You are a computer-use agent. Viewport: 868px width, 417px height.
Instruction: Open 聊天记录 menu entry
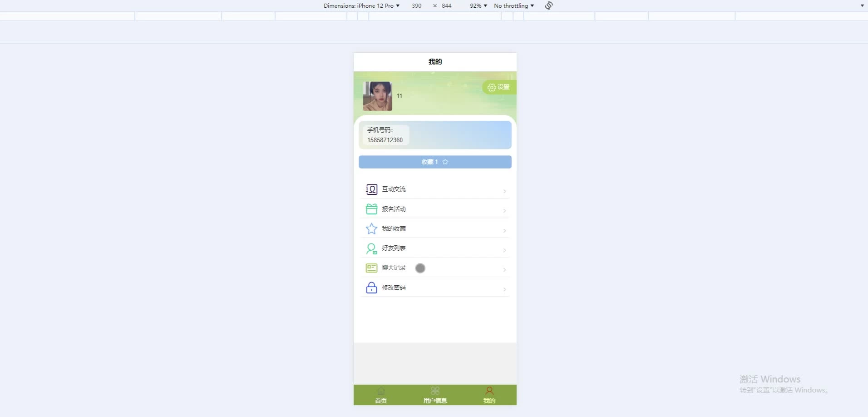tap(435, 268)
